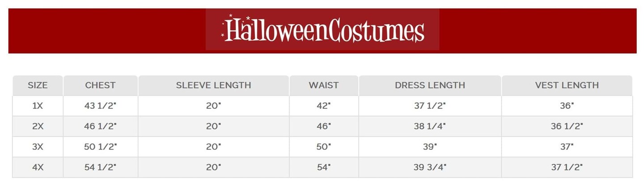Screen dimensions: 644x190
Task: Click the 43 1/2" chest measurement
Action: [100, 106]
